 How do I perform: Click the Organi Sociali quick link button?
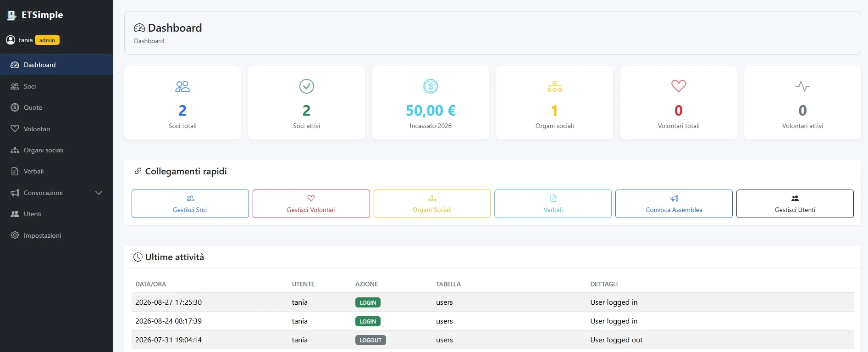(x=432, y=204)
